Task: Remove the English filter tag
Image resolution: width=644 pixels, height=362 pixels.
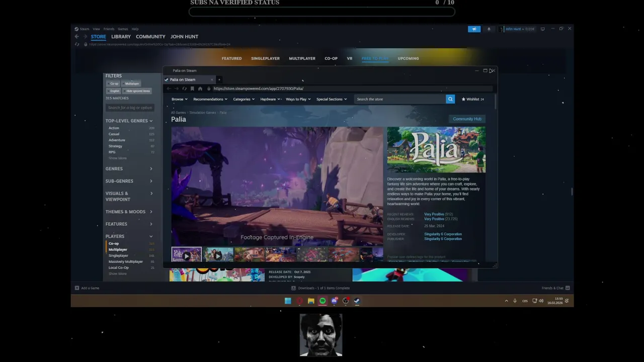Action: coord(115,91)
